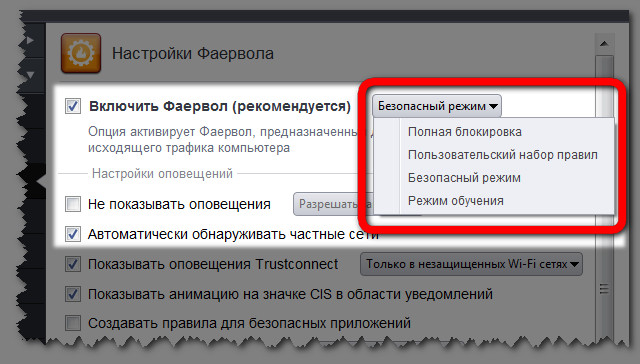Uncheck 'Показывать оповещения Trustconnect' checkbox
This screenshot has height=364, width=640.
click(x=73, y=264)
